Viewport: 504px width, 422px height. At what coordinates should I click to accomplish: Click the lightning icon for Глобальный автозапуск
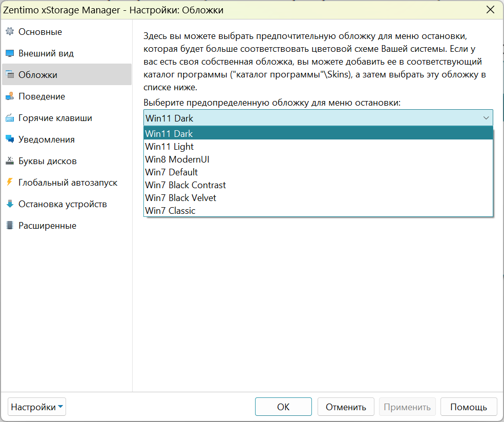click(x=10, y=183)
